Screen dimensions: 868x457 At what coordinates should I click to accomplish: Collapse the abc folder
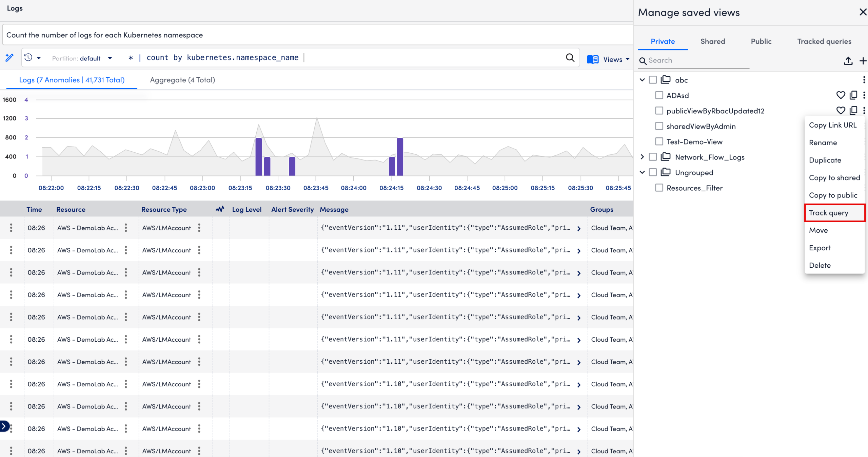pos(642,80)
